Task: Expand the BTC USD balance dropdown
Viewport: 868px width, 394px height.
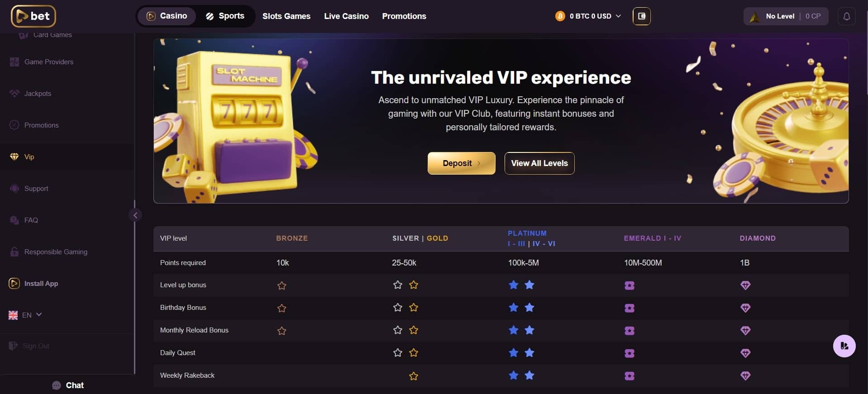Action: 618,16
